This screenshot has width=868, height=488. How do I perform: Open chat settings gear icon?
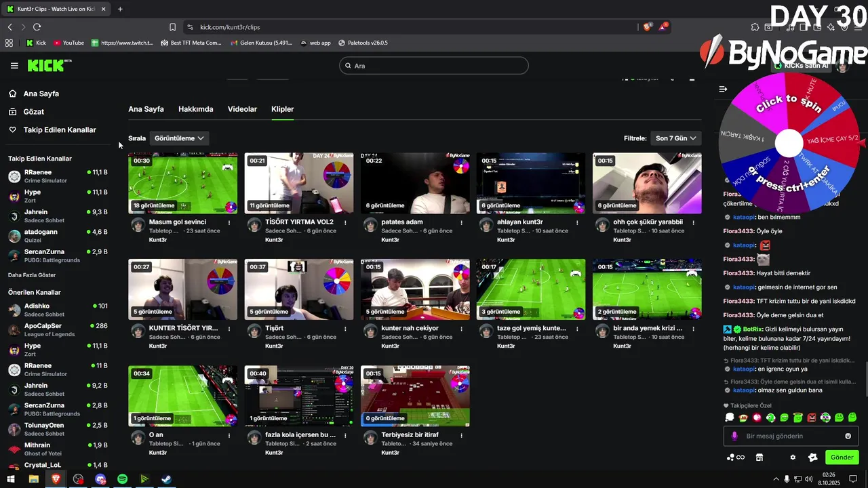click(x=793, y=457)
